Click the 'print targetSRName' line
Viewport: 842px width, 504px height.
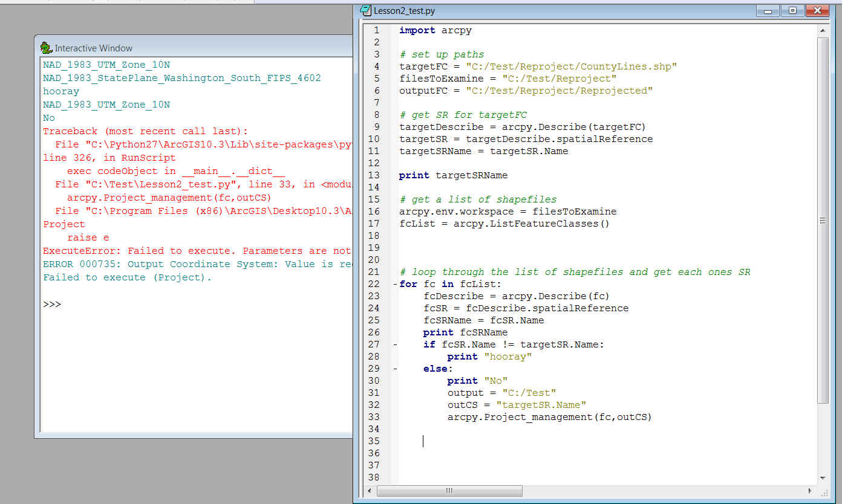454,175
